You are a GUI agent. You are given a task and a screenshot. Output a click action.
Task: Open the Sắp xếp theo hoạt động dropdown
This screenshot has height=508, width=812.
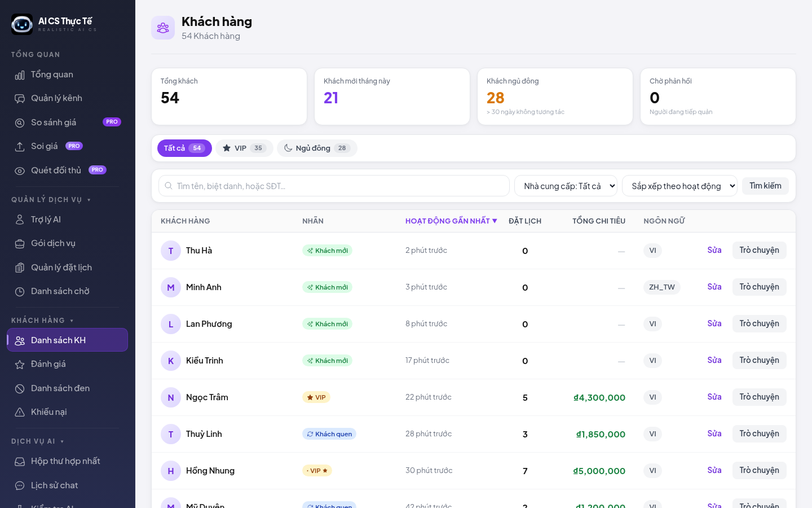(679, 186)
